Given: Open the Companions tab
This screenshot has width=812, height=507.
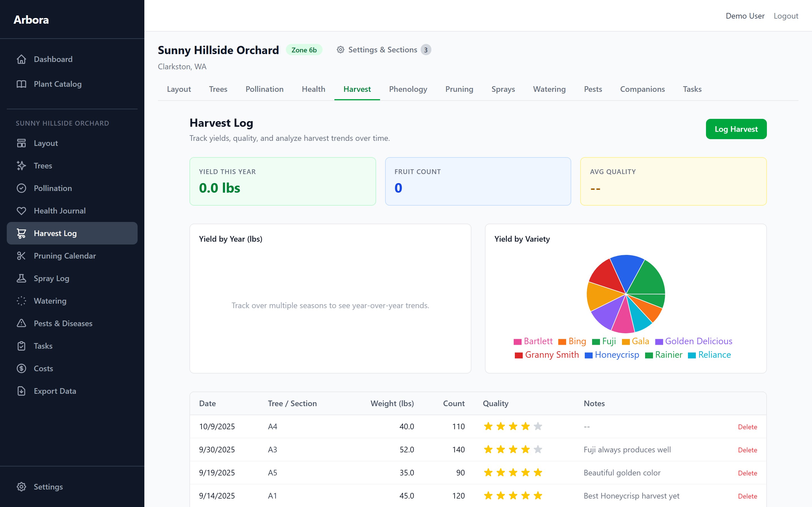Looking at the screenshot, I should tap(642, 89).
